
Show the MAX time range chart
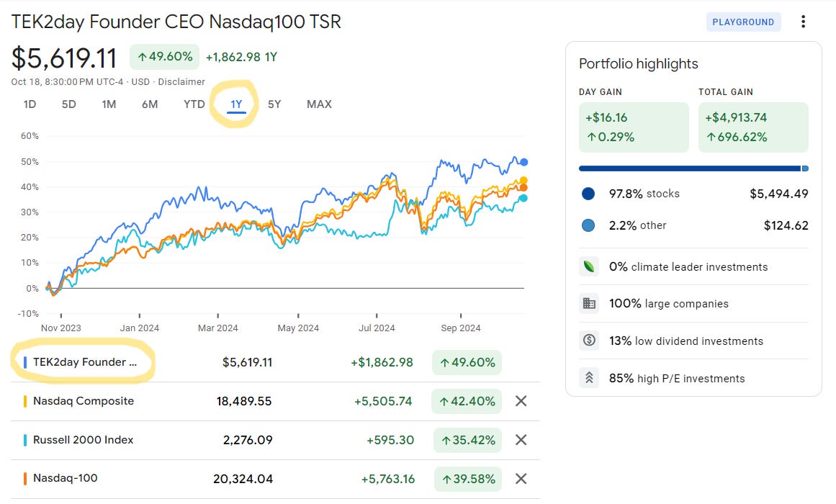319,104
